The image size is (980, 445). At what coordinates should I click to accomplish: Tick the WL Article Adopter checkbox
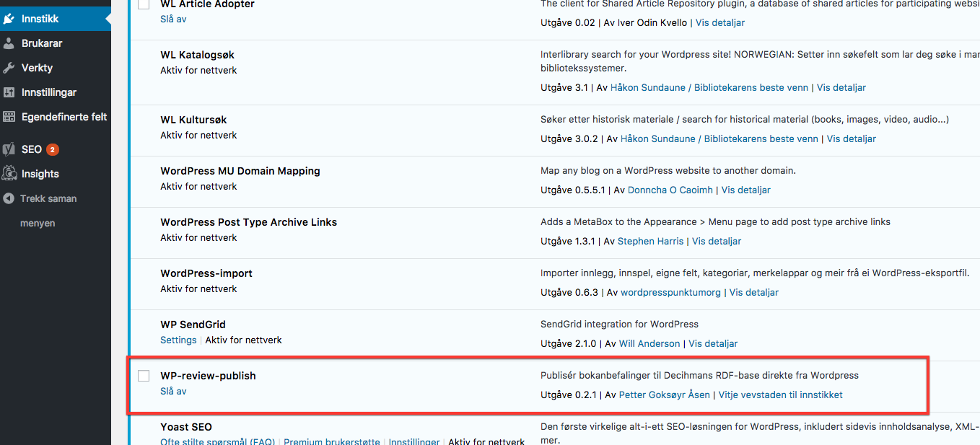tap(144, 4)
